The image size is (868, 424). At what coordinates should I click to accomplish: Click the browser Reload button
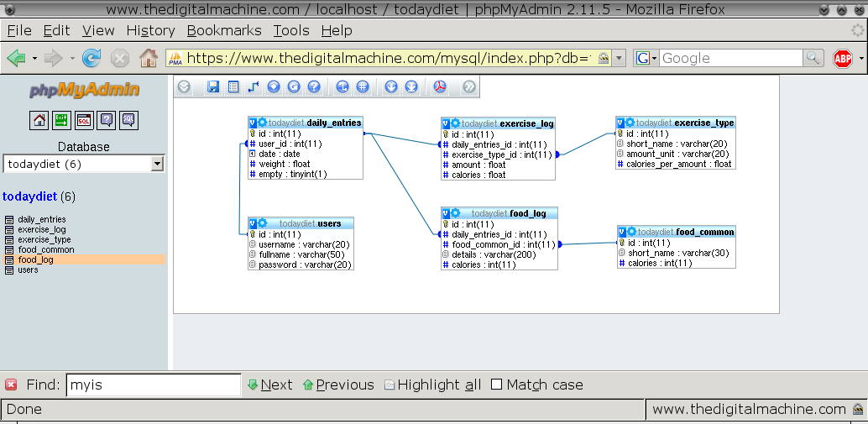pyautogui.click(x=92, y=58)
